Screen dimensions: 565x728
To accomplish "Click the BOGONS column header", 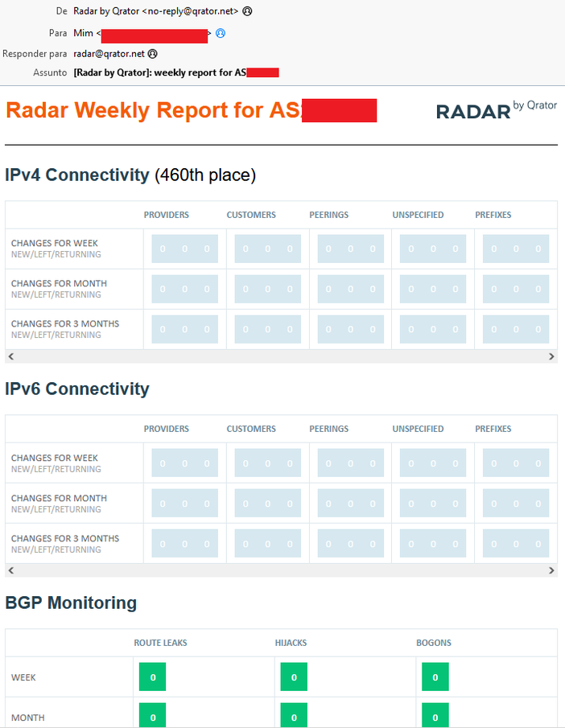I will pyautogui.click(x=434, y=643).
